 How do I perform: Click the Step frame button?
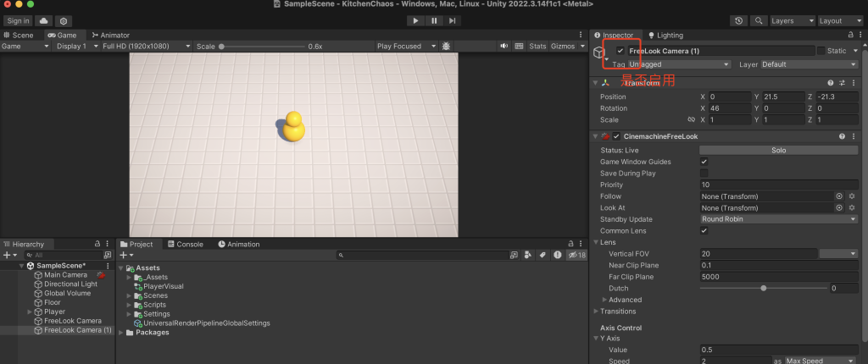click(453, 20)
